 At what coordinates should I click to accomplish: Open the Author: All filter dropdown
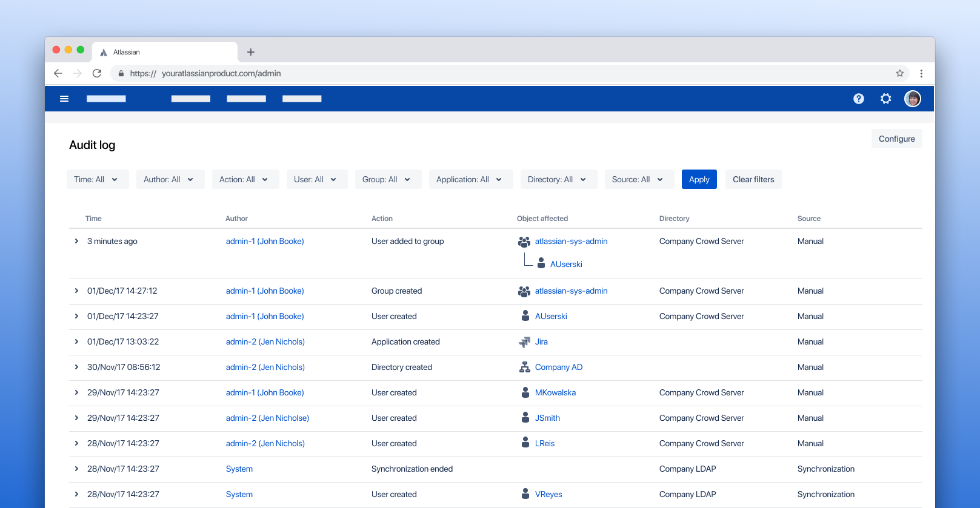pyautogui.click(x=170, y=179)
